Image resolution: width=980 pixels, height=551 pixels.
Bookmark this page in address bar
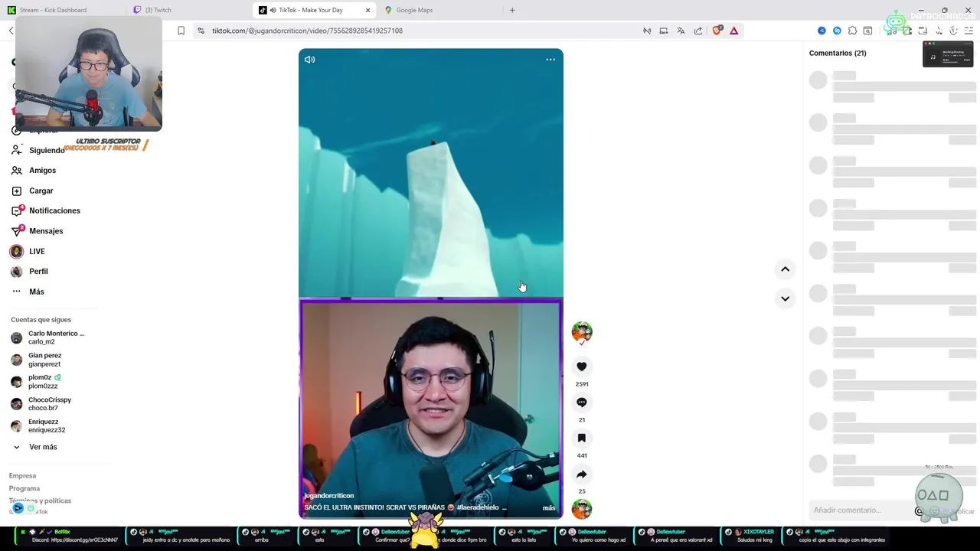coord(181,31)
